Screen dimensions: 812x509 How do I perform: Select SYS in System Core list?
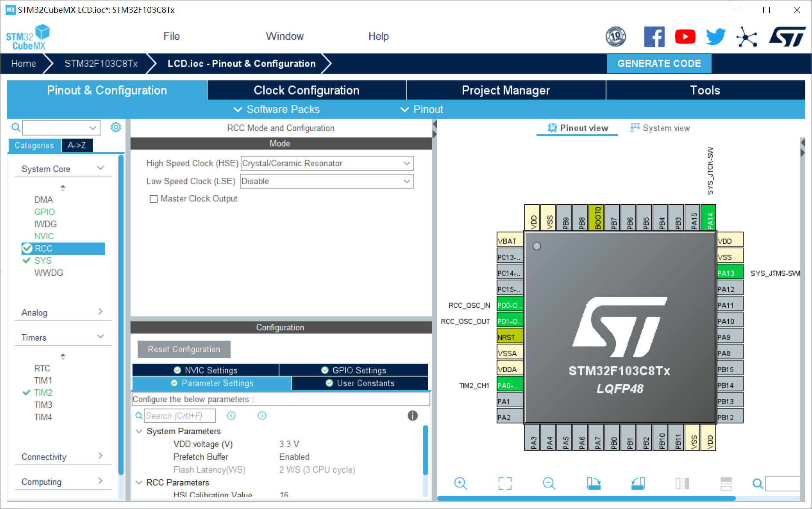[x=43, y=260]
